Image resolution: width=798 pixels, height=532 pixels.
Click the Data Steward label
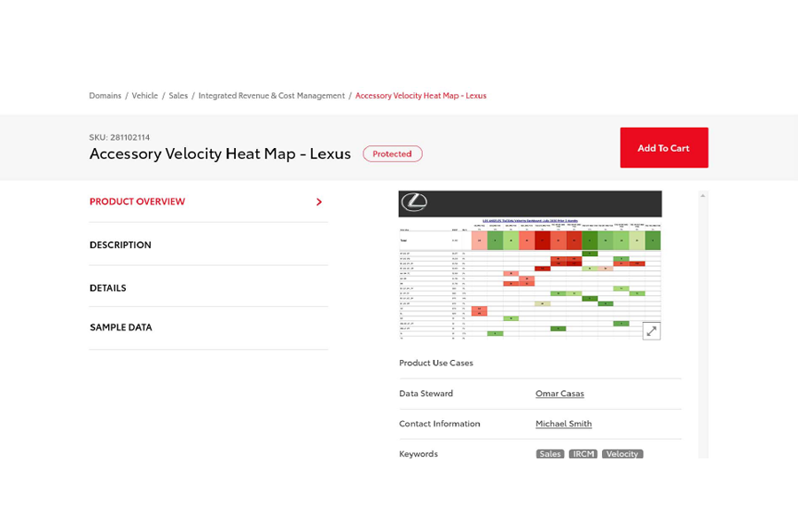(426, 394)
